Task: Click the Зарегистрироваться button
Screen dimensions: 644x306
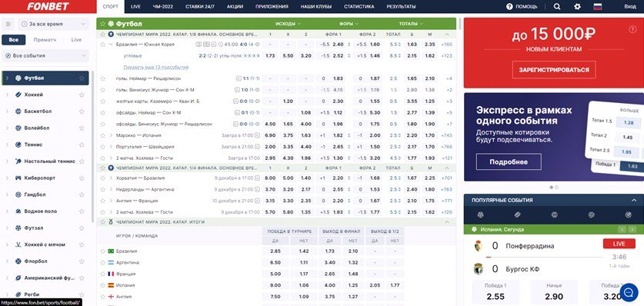Action: click(x=554, y=70)
